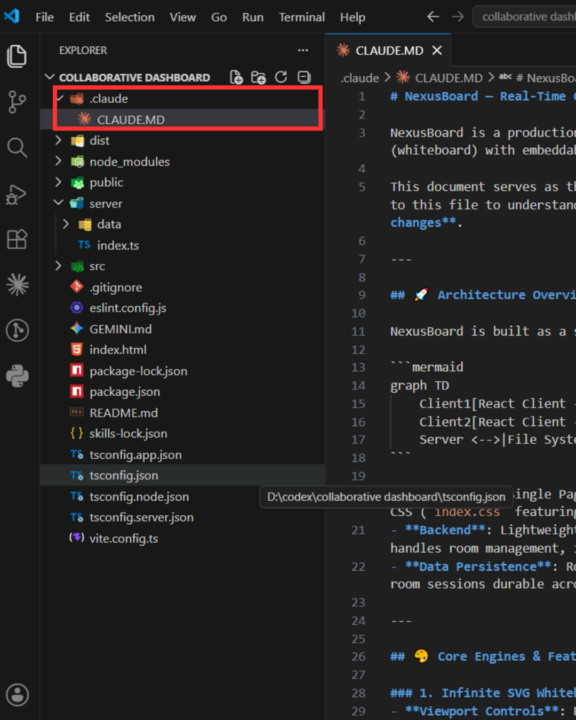This screenshot has width=576, height=720.
Task: Open the Python activity bar icon
Action: 17,376
